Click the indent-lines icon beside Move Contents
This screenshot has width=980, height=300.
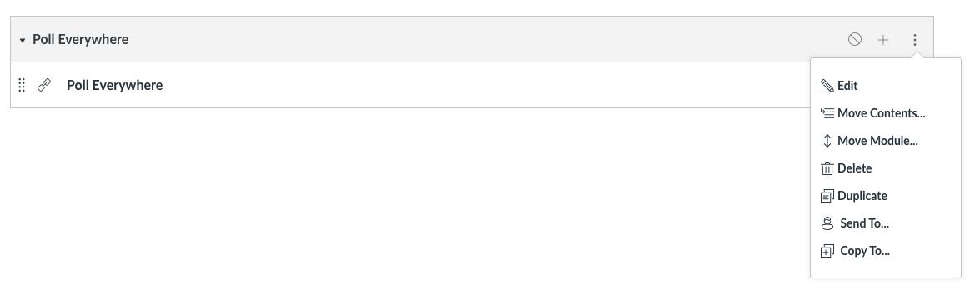827,113
